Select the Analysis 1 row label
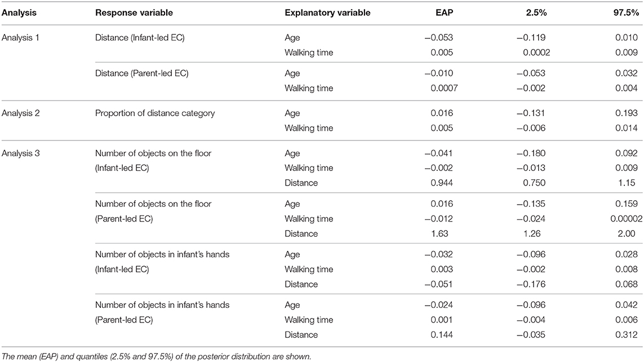The image size is (644, 362). click(x=20, y=37)
